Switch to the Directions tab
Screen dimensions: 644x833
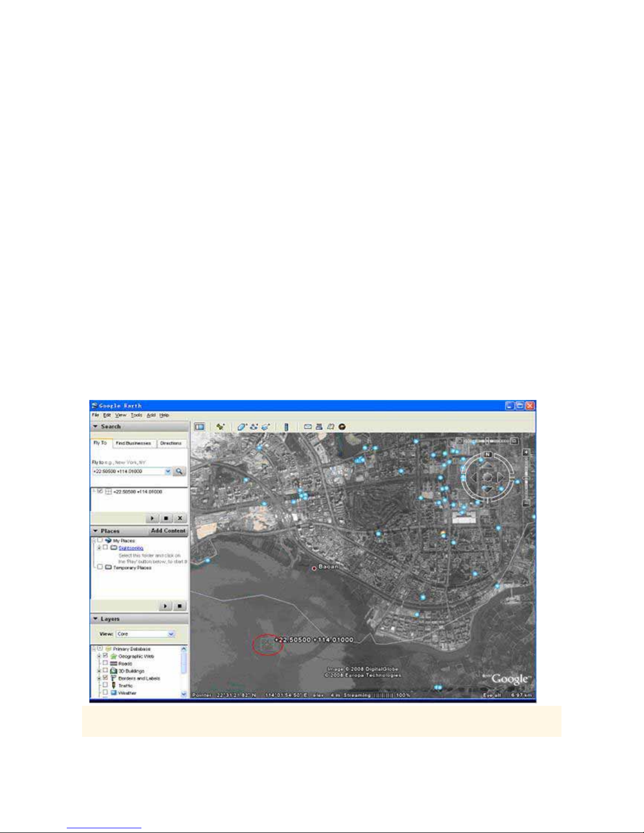[x=171, y=443]
